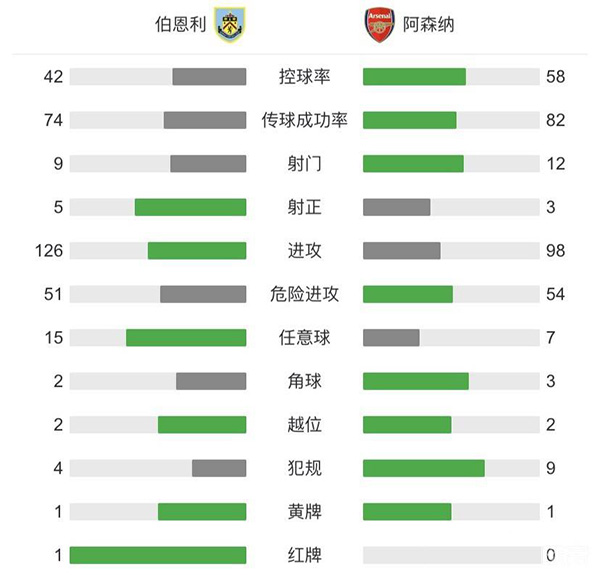Click Arsenal's green 控球率 bar
Image resolution: width=600 pixels, height=575 pixels.
coord(414,77)
